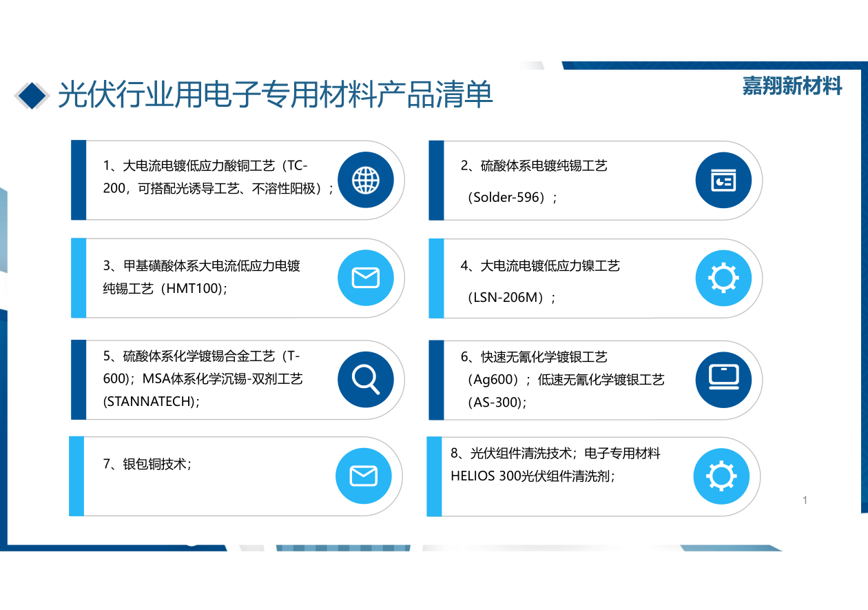The width and height of the screenshot is (868, 610).
Task: Click the envelope icon beside the HMT100 item
Action: click(x=365, y=278)
